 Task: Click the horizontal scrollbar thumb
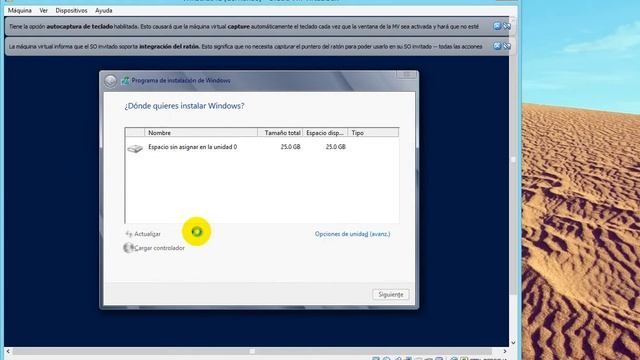(252, 351)
